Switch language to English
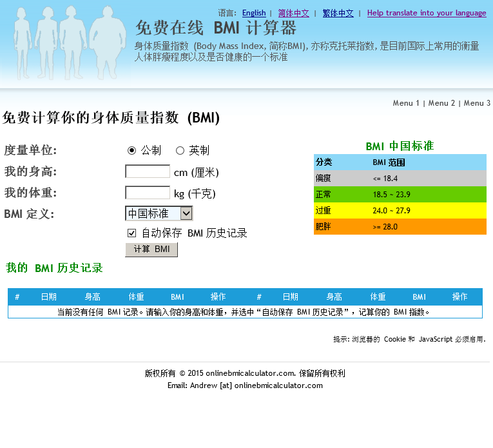Image resolution: width=493 pixels, height=448 pixels. click(x=254, y=13)
